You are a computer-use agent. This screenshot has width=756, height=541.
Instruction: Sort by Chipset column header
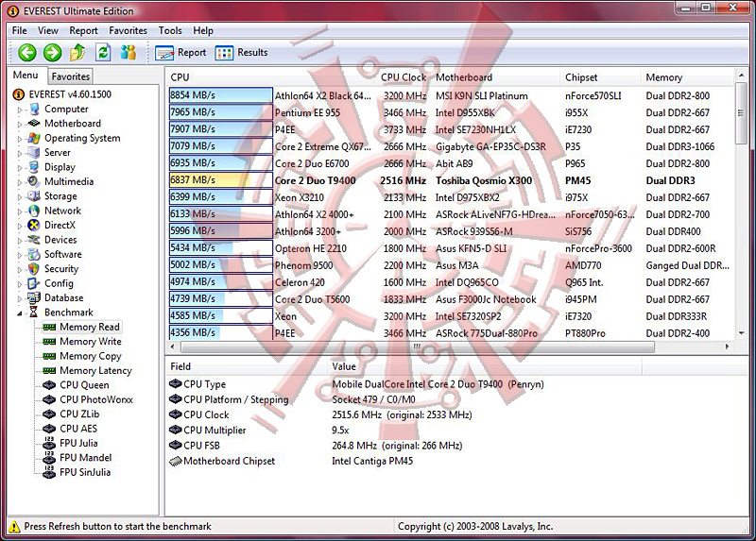coord(601,77)
